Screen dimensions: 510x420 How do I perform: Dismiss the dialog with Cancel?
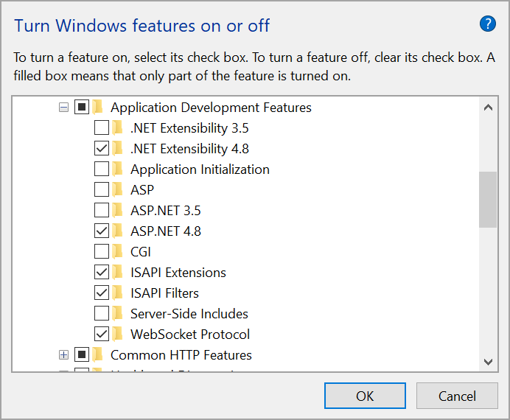(457, 396)
